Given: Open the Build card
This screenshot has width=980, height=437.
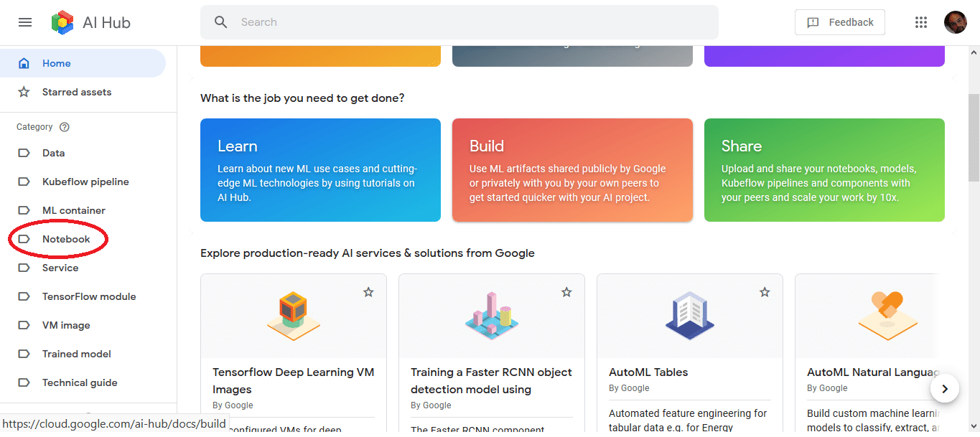Looking at the screenshot, I should (x=572, y=170).
